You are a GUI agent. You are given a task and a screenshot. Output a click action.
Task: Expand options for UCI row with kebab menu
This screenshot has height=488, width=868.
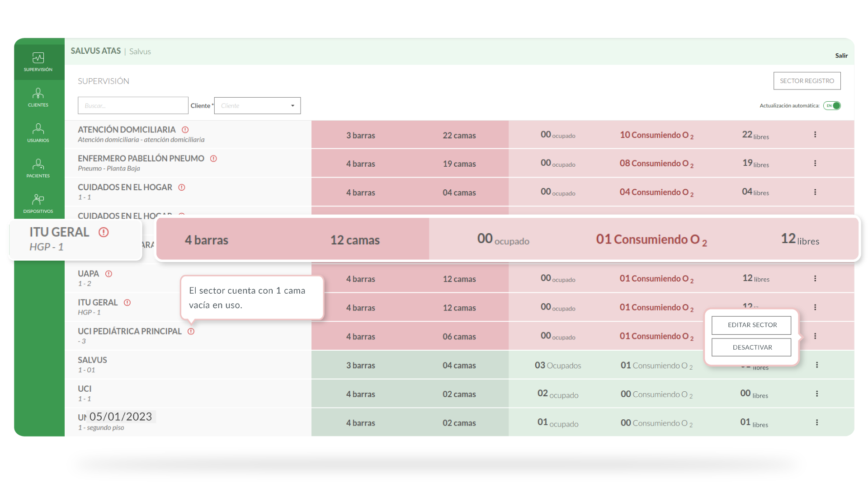[817, 394]
